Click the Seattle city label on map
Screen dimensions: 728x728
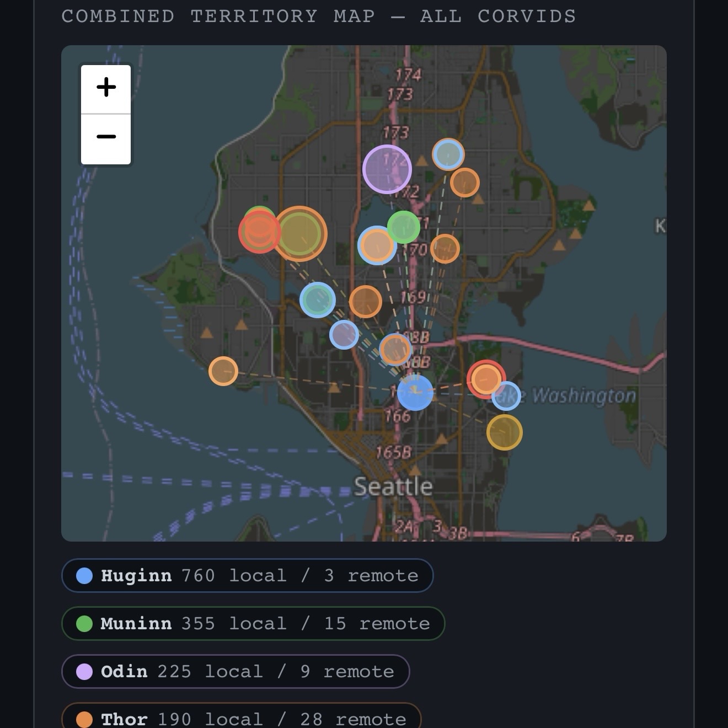(393, 486)
